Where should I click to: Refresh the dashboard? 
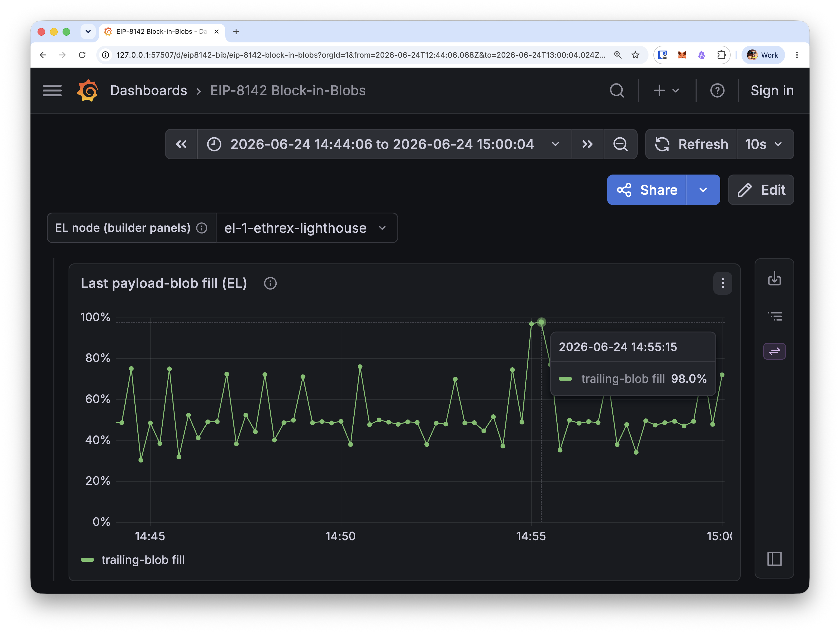point(691,144)
